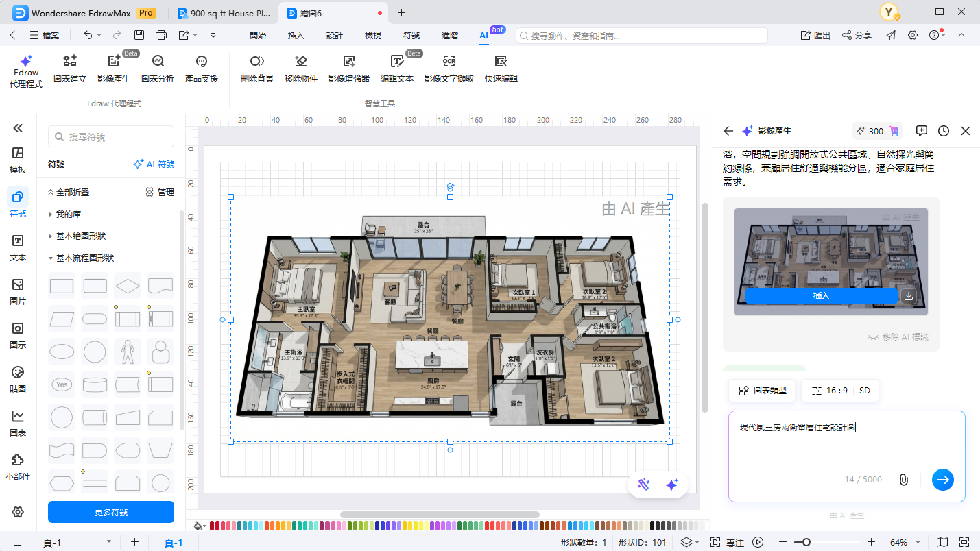Collapse the left sidebar with double chevron

[18, 128]
